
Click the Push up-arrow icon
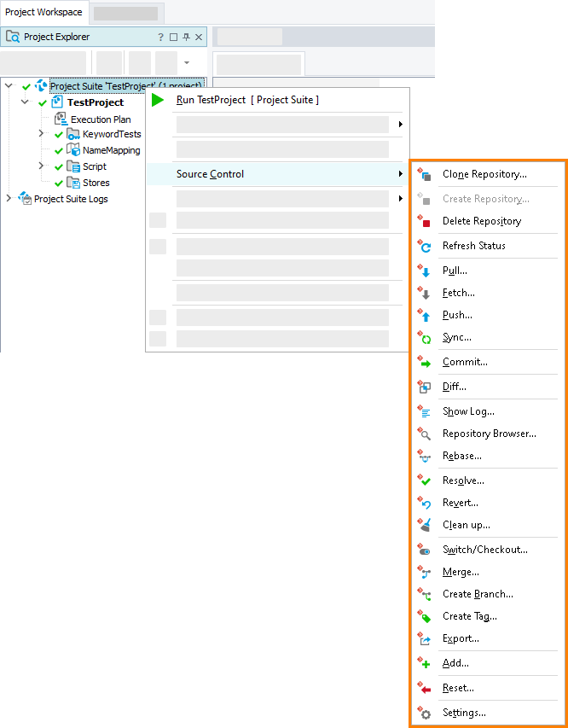click(x=424, y=315)
